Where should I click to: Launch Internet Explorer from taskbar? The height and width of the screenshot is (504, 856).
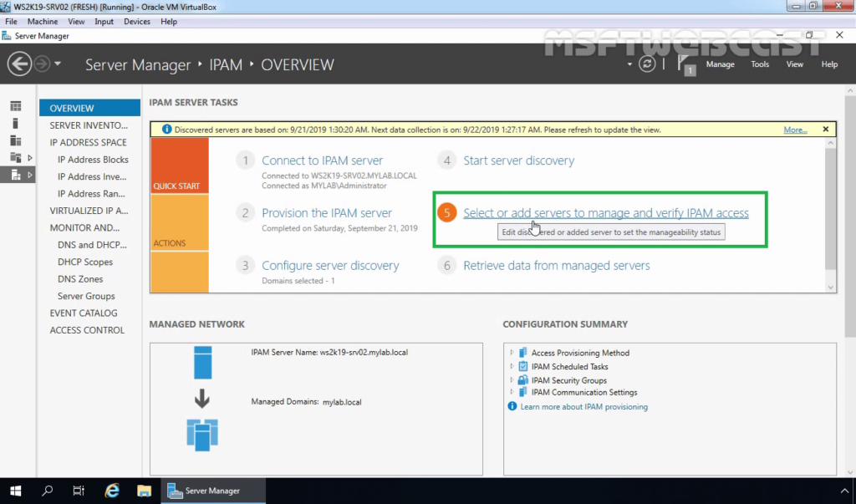pyautogui.click(x=112, y=491)
